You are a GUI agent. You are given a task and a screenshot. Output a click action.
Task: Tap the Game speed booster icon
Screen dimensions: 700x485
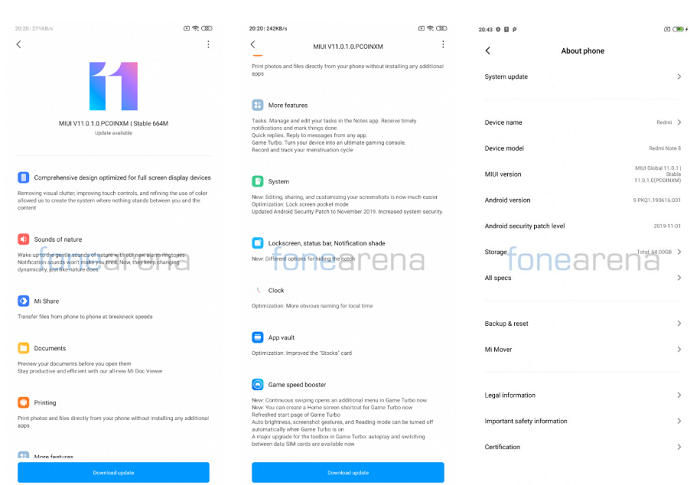coord(258,384)
